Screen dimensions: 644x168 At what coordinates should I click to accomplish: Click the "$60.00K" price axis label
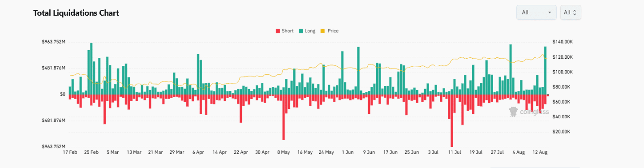[561, 102]
